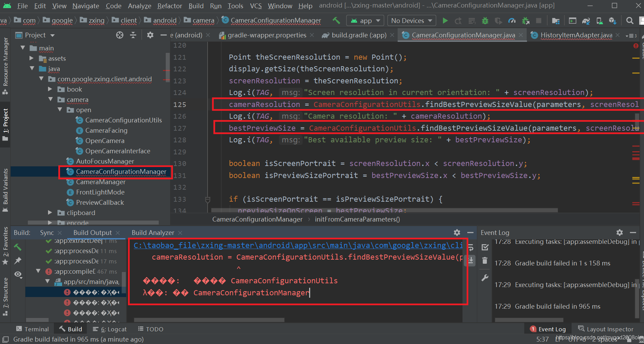Click the trash clear icon in Event Log
This screenshot has height=344, width=644.
click(485, 261)
